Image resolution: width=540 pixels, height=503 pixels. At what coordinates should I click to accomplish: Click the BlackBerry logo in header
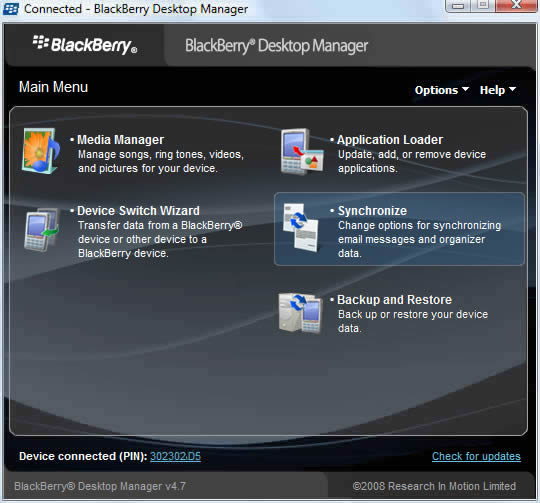pyautogui.click(x=85, y=45)
